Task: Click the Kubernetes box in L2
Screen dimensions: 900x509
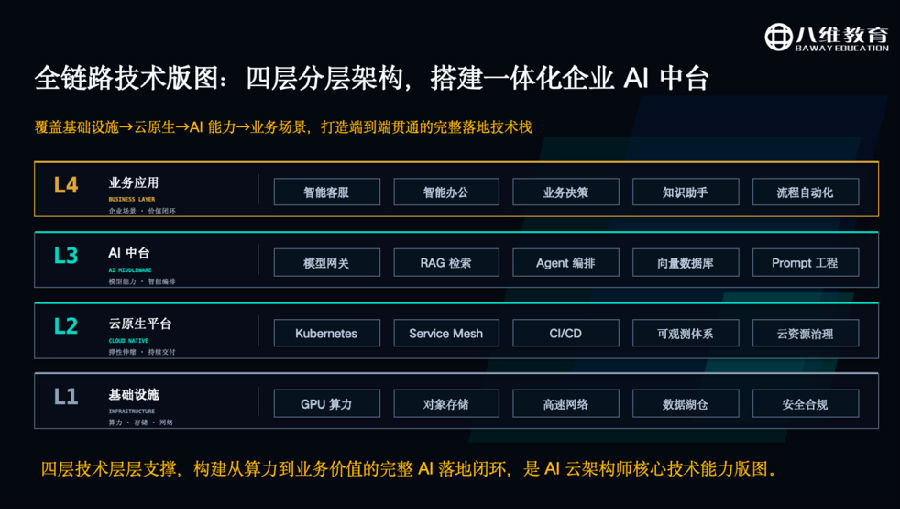Action: click(327, 333)
